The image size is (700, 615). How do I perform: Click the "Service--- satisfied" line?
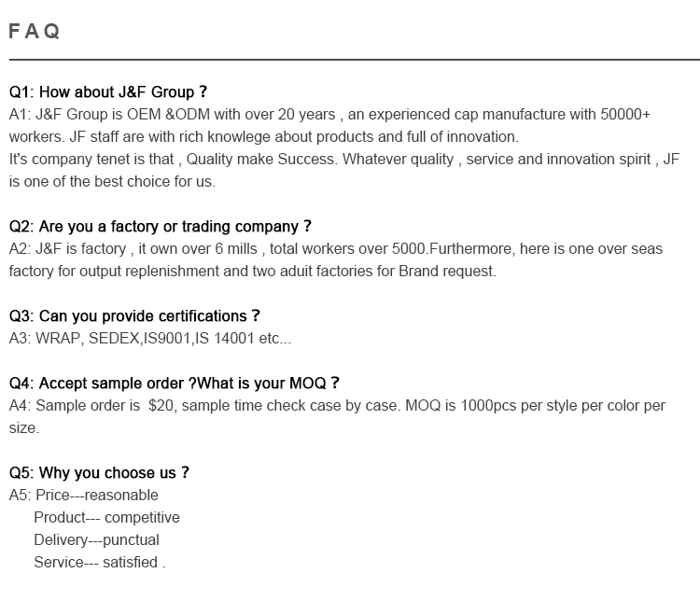point(99,563)
